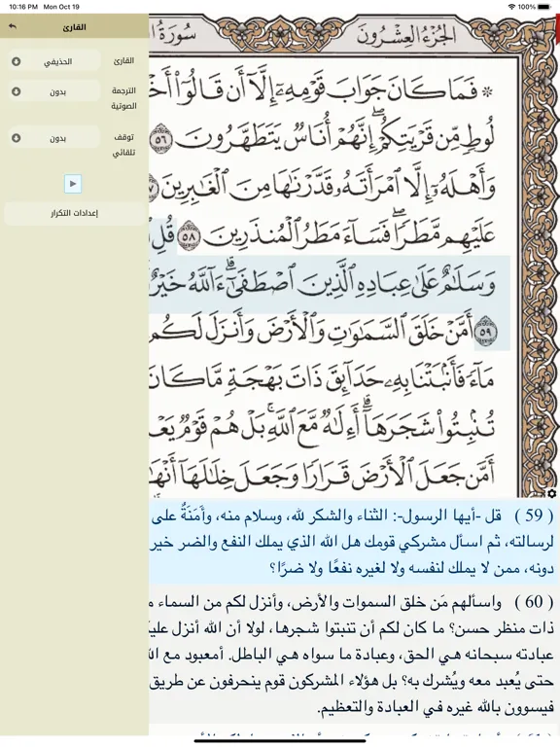
Task: Tap the line أمن خلق السماوات والأرض
Action: (x=323, y=331)
